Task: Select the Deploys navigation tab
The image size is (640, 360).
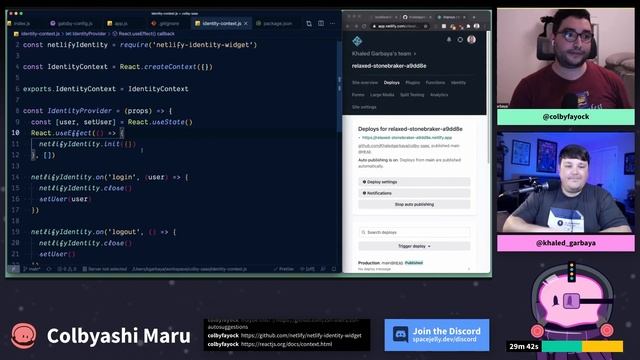Action: pyautogui.click(x=391, y=82)
